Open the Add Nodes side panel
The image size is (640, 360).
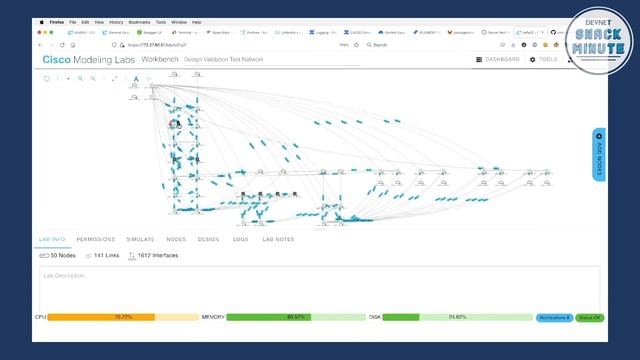coord(599,155)
